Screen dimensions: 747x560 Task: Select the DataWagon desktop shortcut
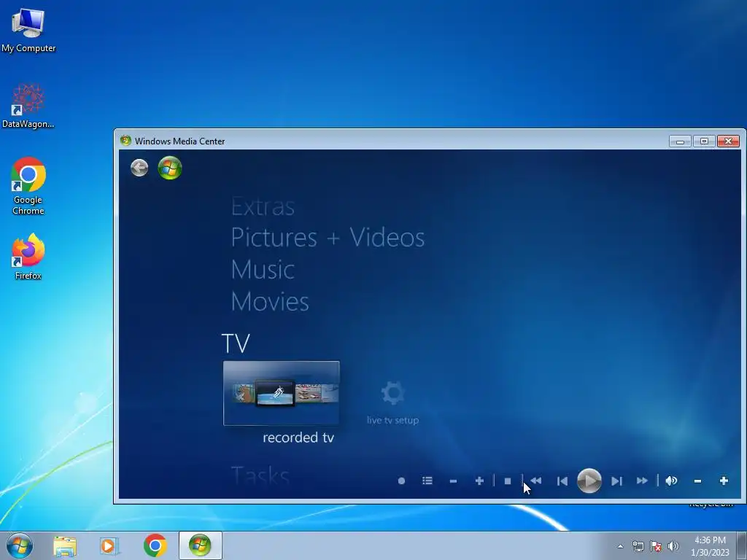(x=28, y=106)
